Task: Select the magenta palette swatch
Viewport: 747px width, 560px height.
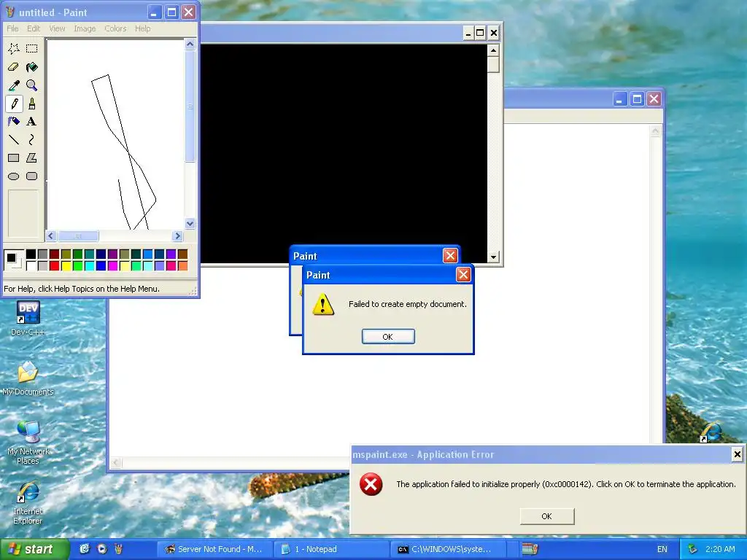Action: tap(112, 265)
